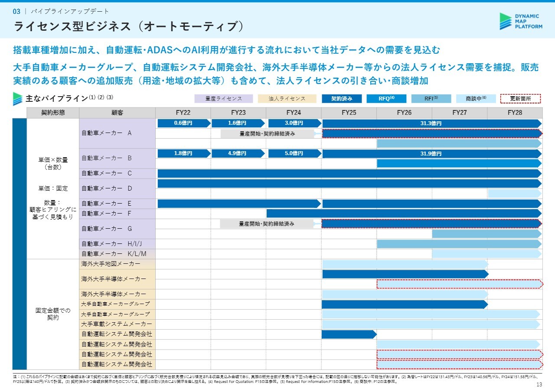
Task: Select the FY28 column header
Action: click(515, 113)
